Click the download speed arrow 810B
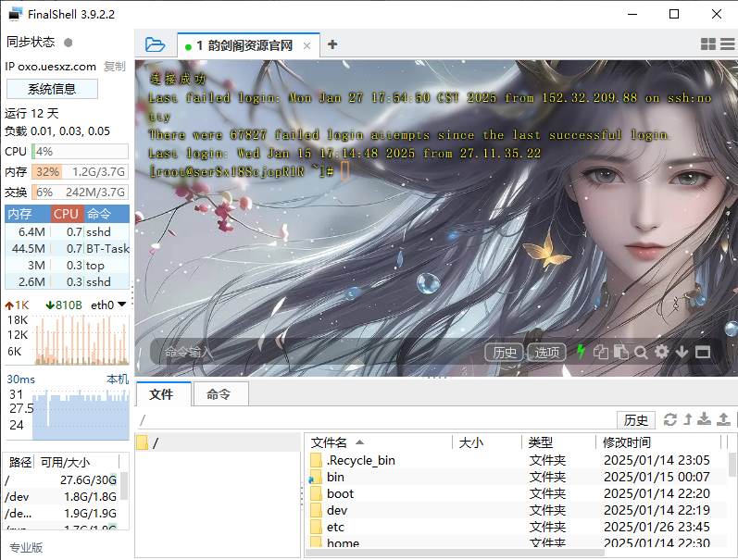This screenshot has height=560, width=738. pyautogui.click(x=64, y=305)
